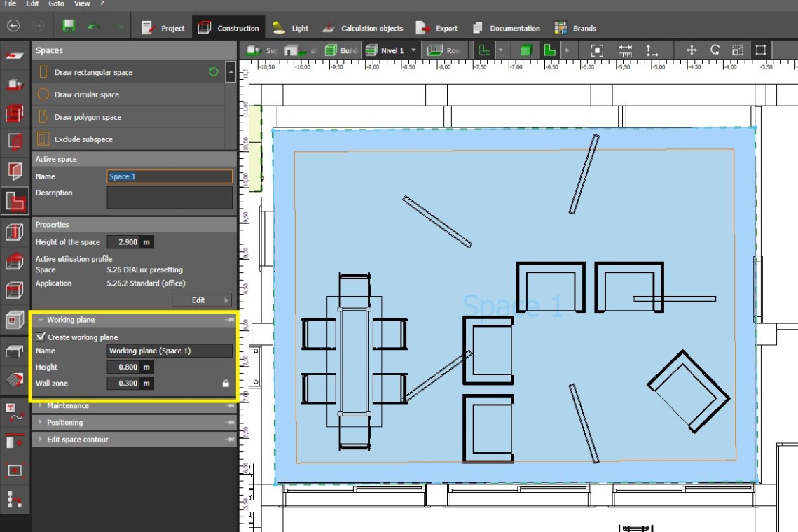Click the pan/move view cross icon
Image resolution: width=798 pixels, height=532 pixels.
[x=692, y=50]
